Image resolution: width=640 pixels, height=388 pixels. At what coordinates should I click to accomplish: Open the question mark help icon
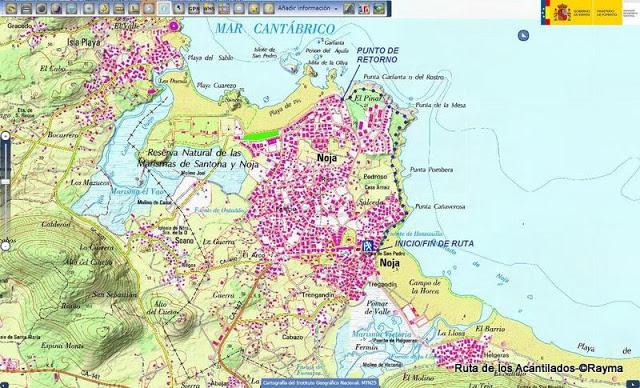269,9
